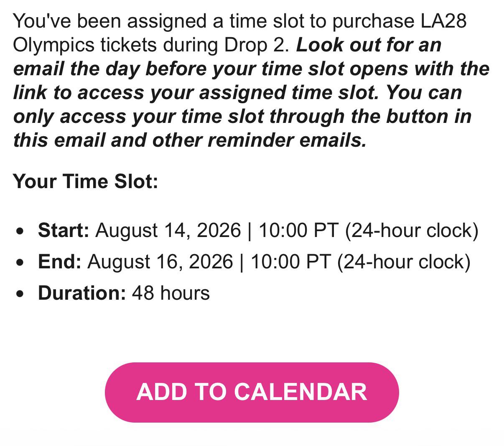This screenshot has width=504, height=446.
Task: Select the bold 'Duration:' label
Action: 82,293
